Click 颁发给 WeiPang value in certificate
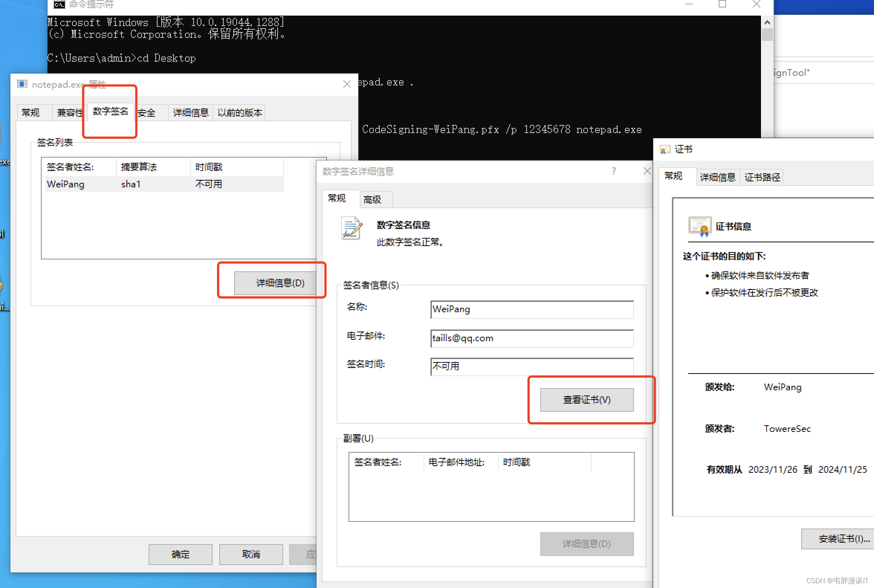The image size is (874, 588). click(783, 387)
